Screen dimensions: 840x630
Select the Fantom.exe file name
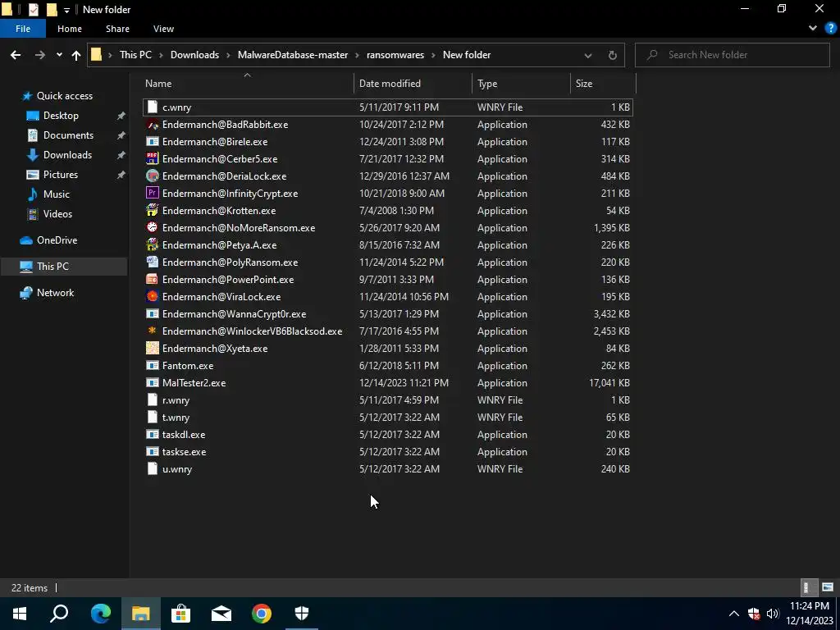188,365
